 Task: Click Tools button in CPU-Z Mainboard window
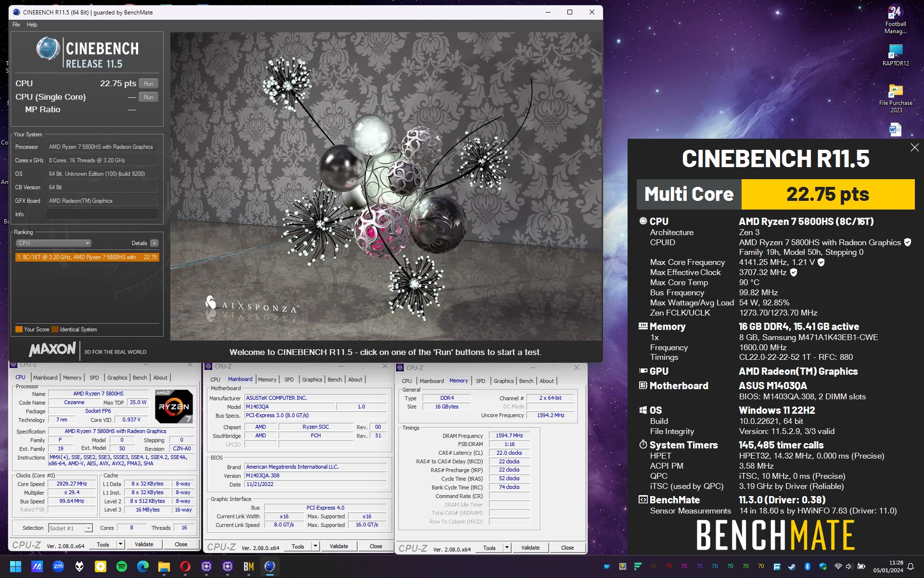[x=298, y=546]
